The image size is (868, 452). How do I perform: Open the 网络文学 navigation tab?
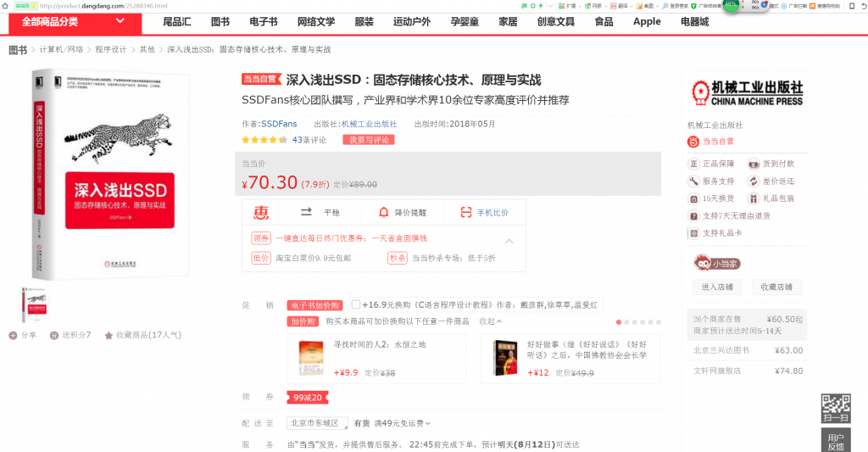point(316,22)
